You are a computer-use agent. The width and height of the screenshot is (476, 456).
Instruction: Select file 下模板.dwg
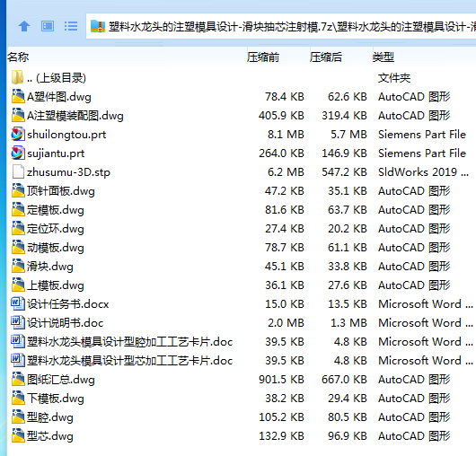point(56,399)
